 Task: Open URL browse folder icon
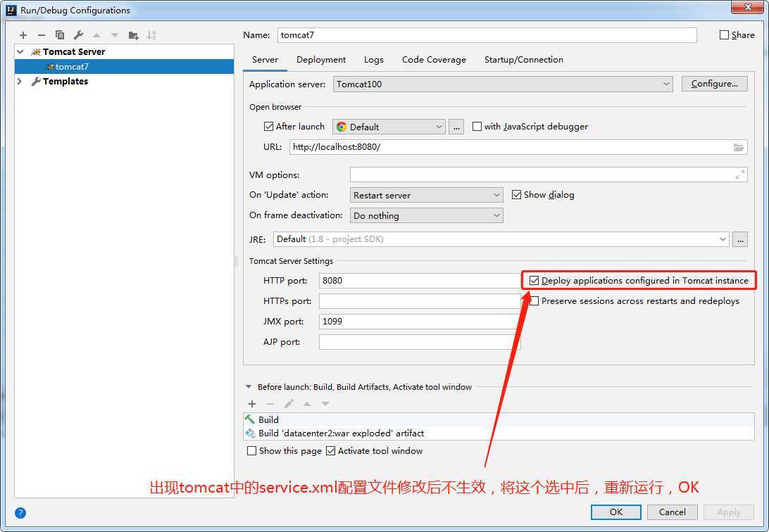pos(738,147)
